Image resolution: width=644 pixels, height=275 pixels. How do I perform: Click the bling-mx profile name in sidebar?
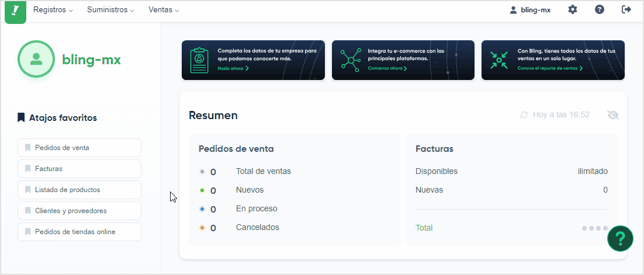(92, 60)
